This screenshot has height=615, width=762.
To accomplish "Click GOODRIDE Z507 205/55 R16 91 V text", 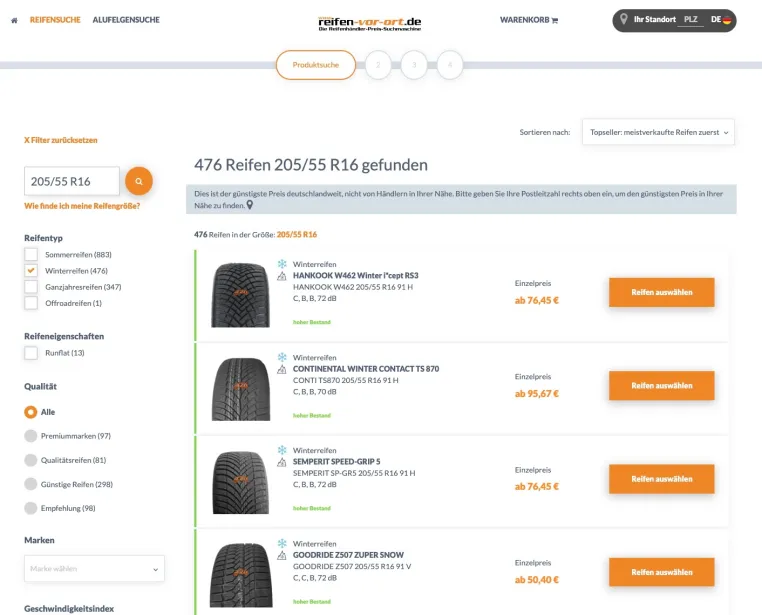I will pyautogui.click(x=352, y=566).
